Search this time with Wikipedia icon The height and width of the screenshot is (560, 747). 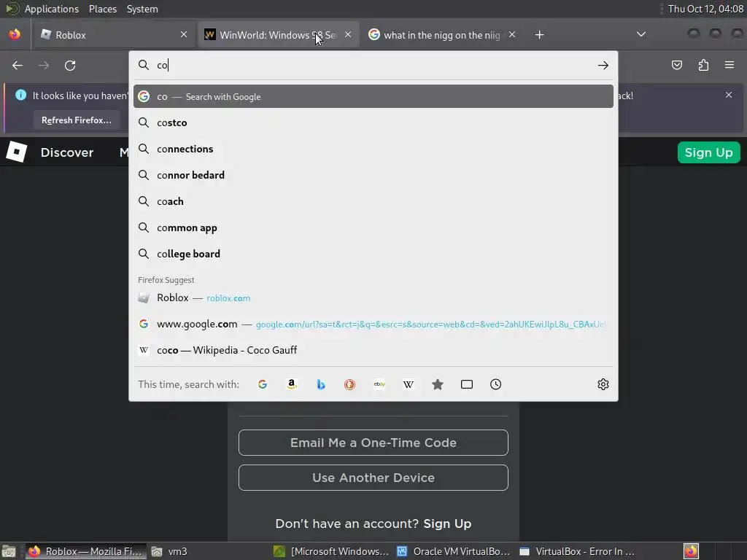pyautogui.click(x=409, y=384)
